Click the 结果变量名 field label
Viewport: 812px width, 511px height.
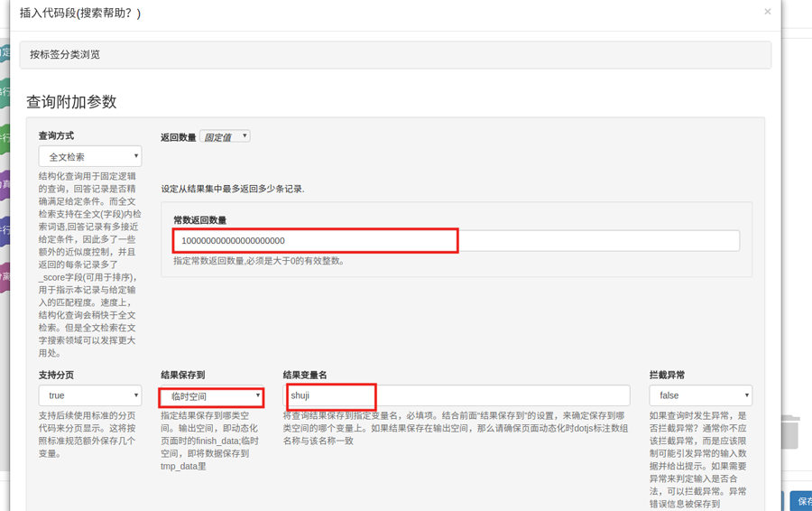[x=304, y=375]
